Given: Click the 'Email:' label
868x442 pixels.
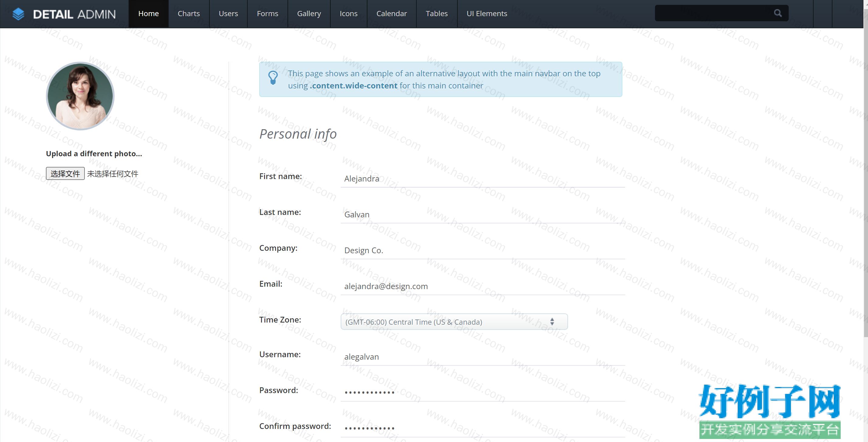Looking at the screenshot, I should [x=270, y=284].
